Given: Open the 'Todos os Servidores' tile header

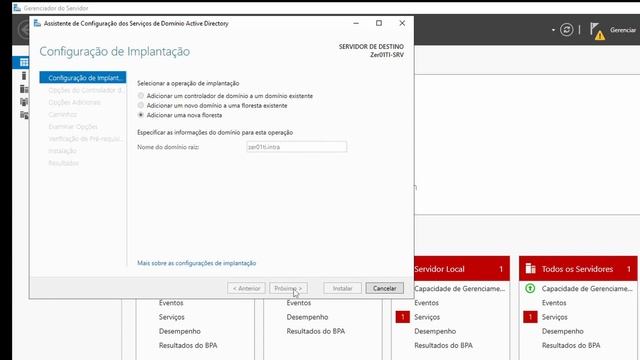Looking at the screenshot, I should pos(578,269).
